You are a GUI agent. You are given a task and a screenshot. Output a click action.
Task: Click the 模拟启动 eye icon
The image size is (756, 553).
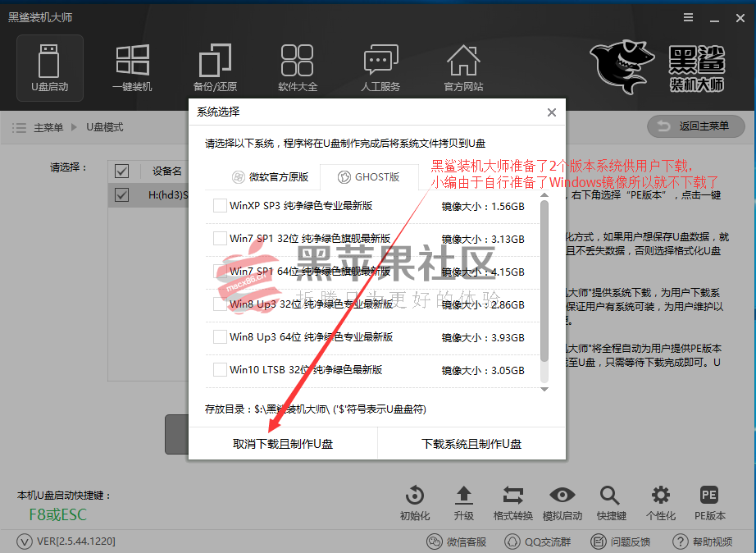[562, 495]
